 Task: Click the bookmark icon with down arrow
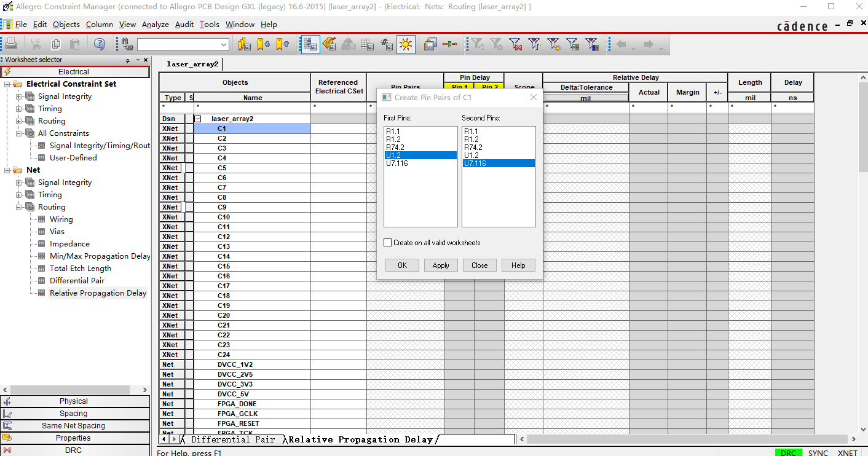(x=264, y=44)
